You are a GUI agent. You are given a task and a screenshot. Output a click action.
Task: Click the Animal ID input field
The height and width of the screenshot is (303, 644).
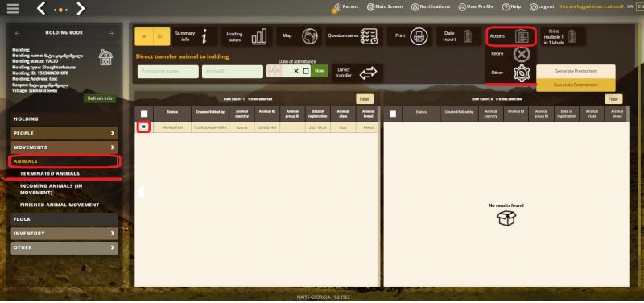pos(233,71)
